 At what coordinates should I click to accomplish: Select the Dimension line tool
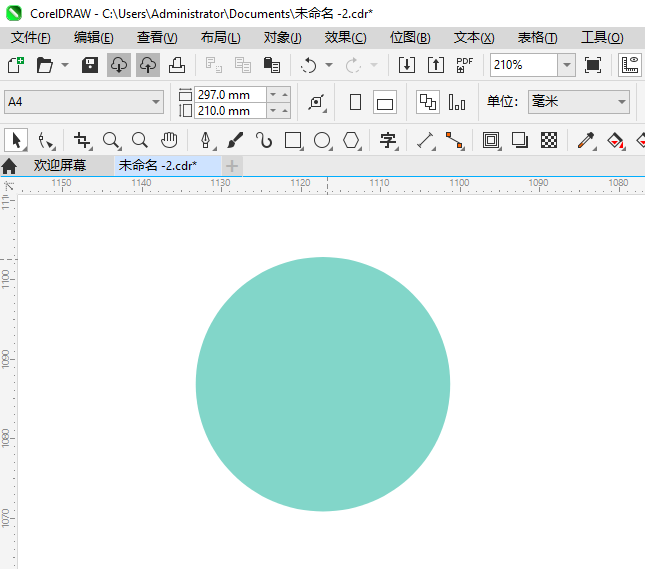426,140
